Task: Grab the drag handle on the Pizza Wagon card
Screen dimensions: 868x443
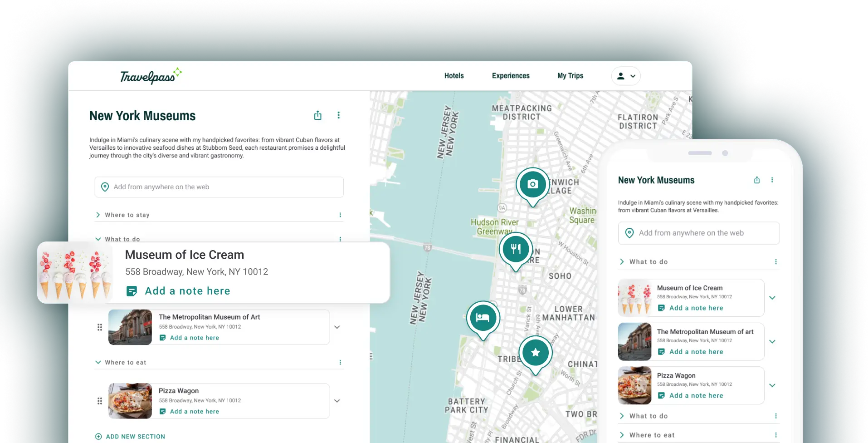Action: point(100,401)
